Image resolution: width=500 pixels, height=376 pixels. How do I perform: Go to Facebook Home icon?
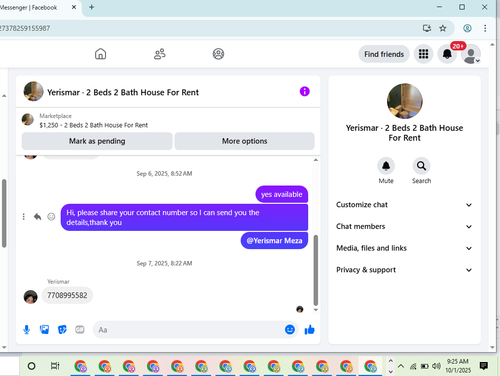click(x=100, y=54)
